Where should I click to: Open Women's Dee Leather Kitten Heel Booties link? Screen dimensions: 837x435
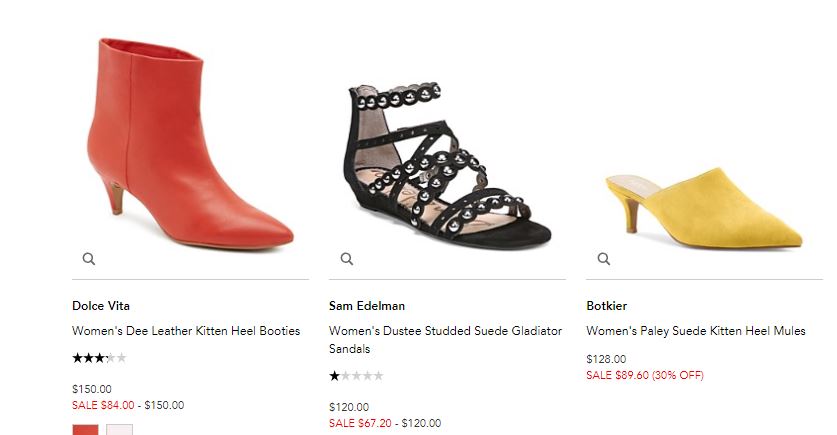pyautogui.click(x=186, y=331)
